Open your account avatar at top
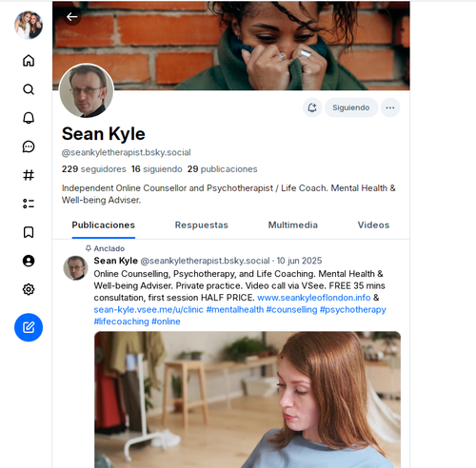The image size is (476, 468). (29, 25)
